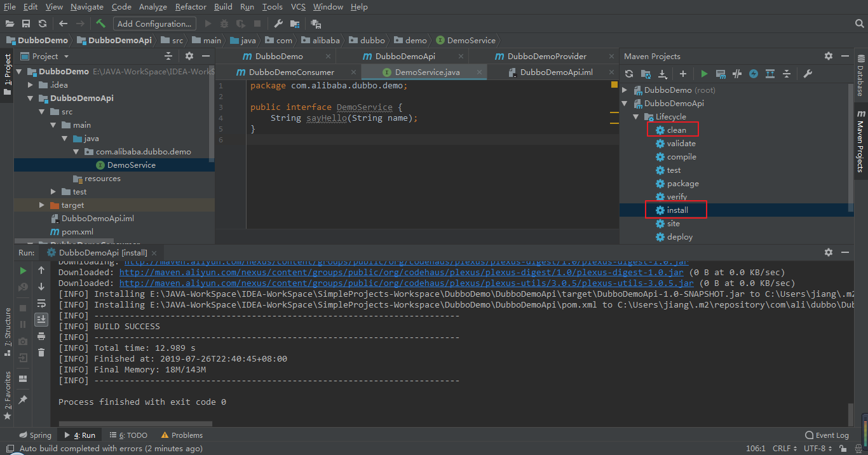868x455 pixels.
Task: Select pom.xml in Project tree
Action: click(78, 232)
